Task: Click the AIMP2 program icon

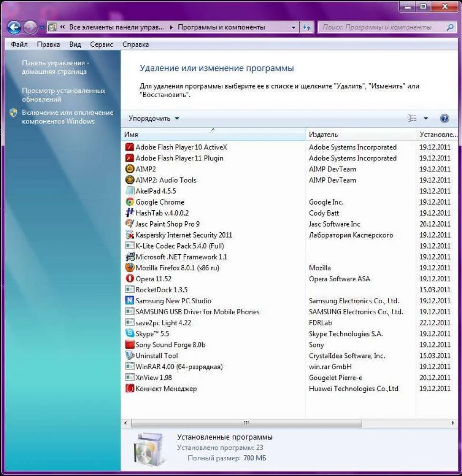Action: (x=129, y=169)
